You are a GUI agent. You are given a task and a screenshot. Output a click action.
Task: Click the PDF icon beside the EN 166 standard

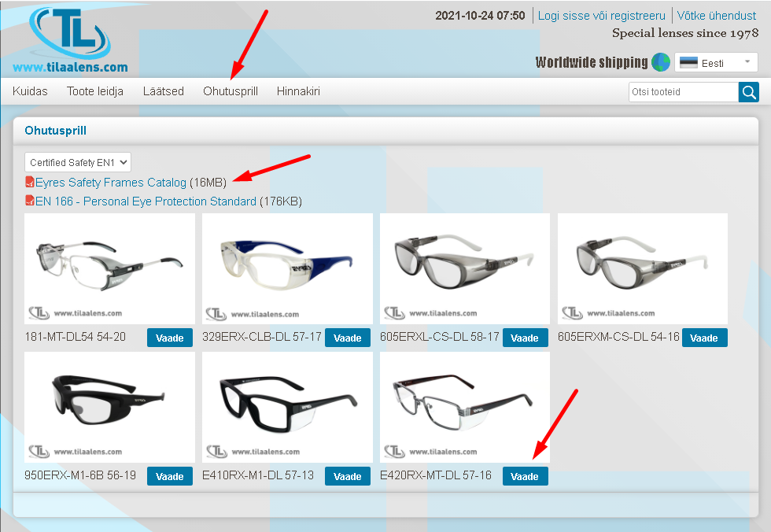pyautogui.click(x=30, y=201)
